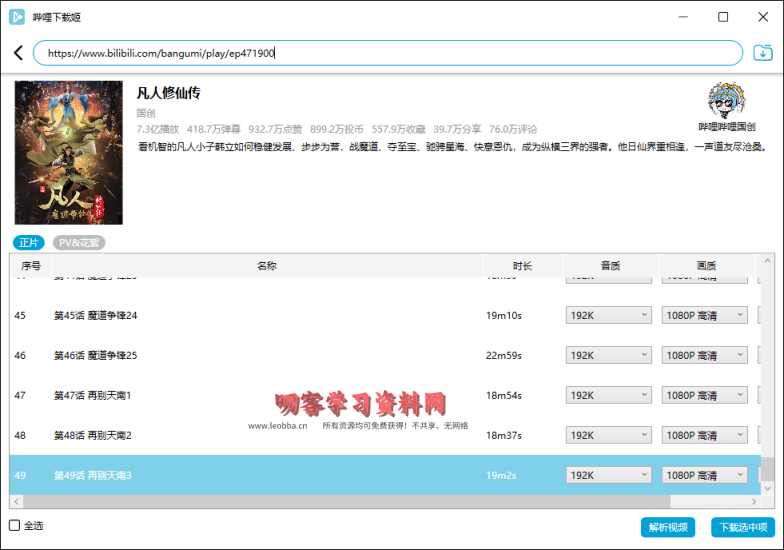Open the download manager icon
Viewport: 784px width, 550px height.
763,52
